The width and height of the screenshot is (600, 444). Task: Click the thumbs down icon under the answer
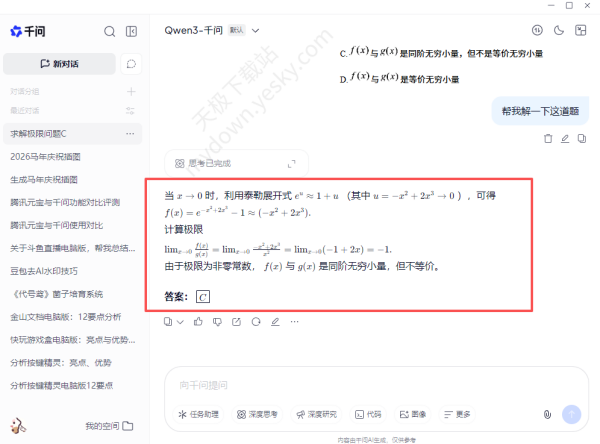pos(218,321)
